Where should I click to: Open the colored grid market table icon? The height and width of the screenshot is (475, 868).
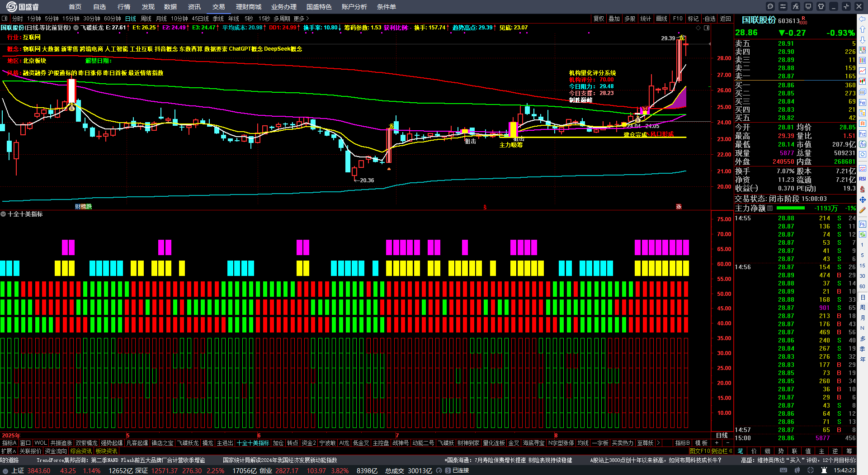pyautogui.click(x=863, y=61)
